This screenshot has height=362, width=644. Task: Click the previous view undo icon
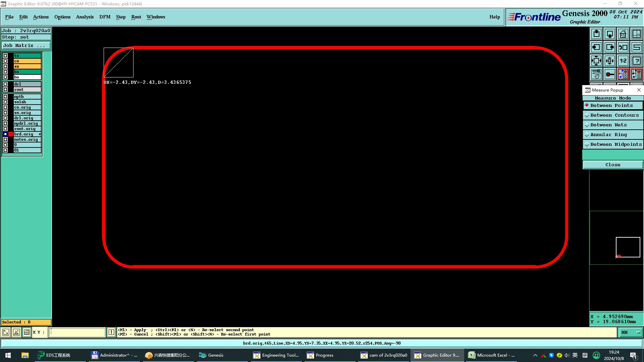tap(623, 47)
